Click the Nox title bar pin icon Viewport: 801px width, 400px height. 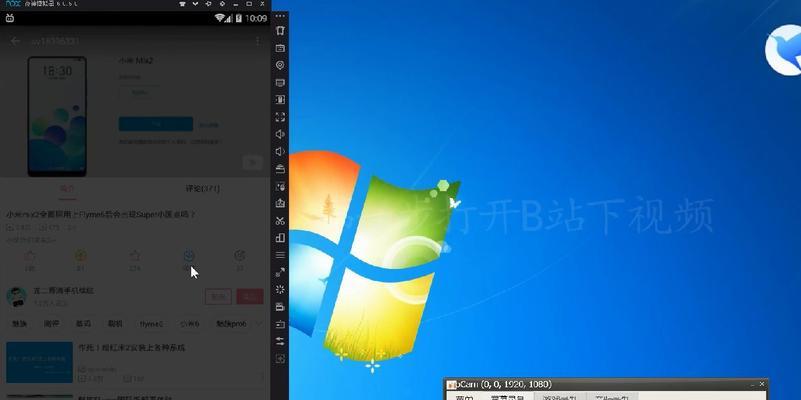208,4
